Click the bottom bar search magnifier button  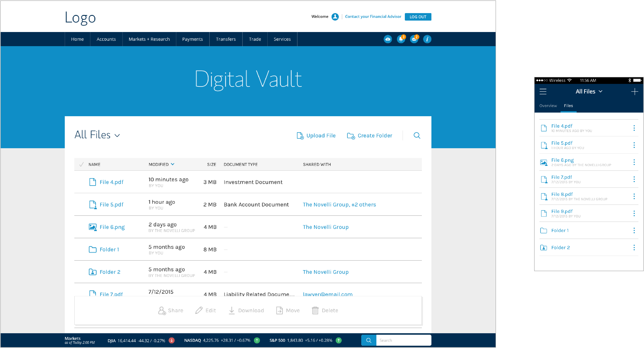click(x=369, y=341)
